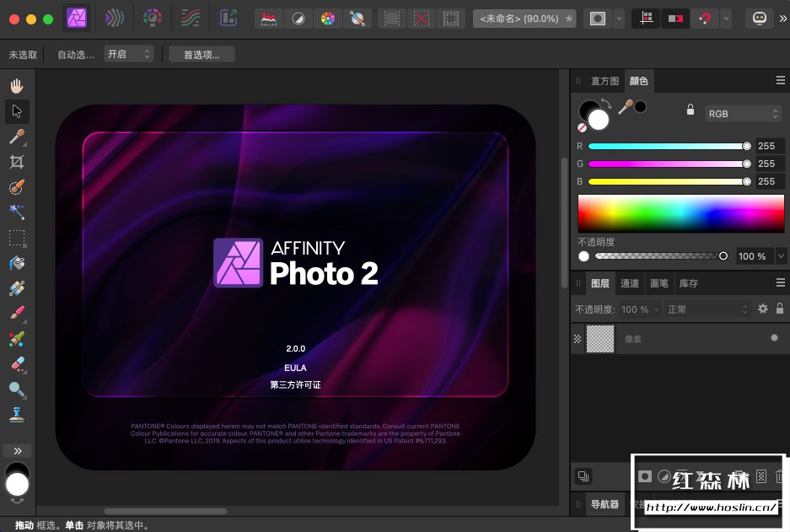The height and width of the screenshot is (532, 790).
Task: Open Quick Mask options dropdown arrow
Action: 619,19
